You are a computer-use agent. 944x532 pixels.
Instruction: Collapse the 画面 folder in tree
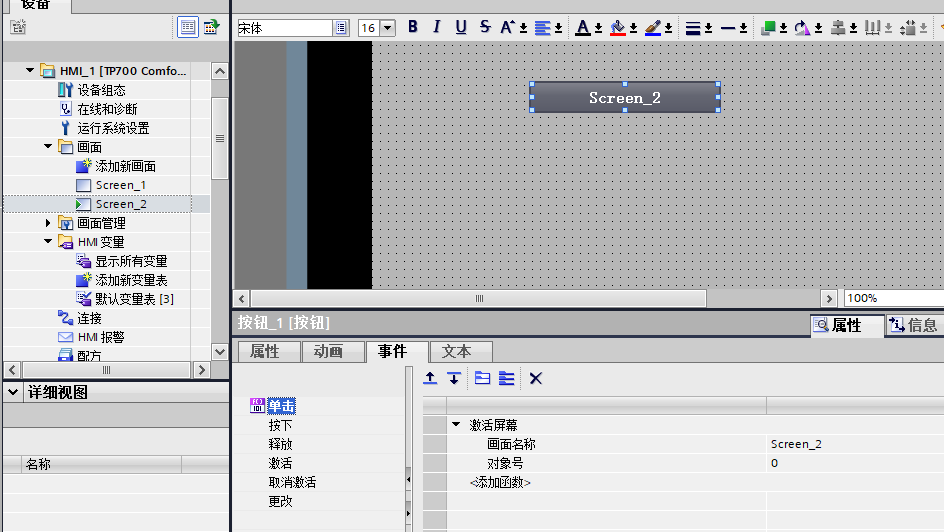(x=49, y=147)
